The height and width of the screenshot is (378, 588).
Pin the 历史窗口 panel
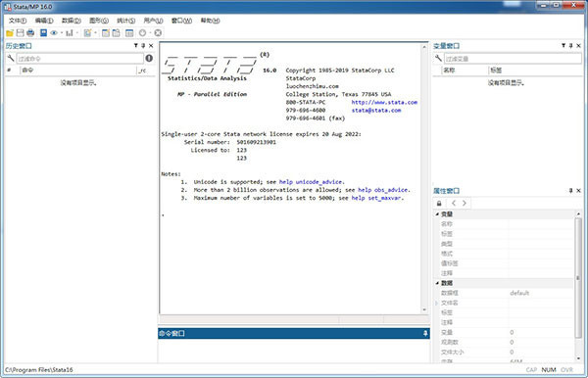pyautogui.click(x=143, y=45)
